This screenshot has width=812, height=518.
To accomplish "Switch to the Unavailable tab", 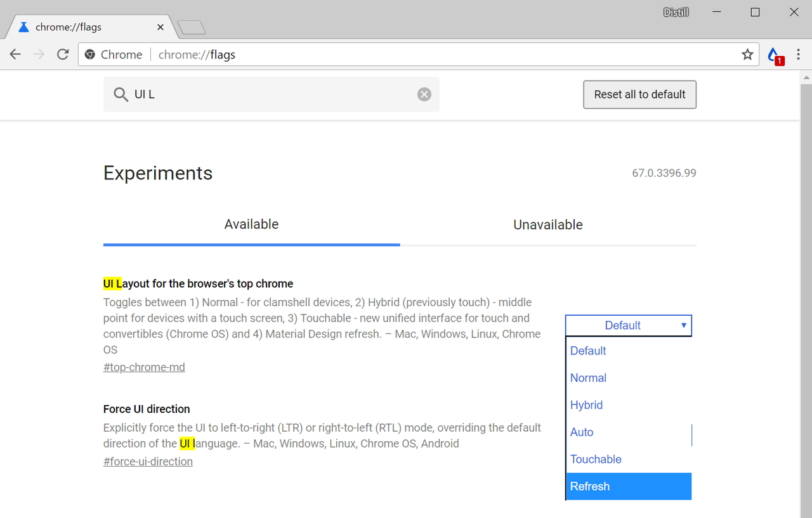I will click(x=547, y=224).
